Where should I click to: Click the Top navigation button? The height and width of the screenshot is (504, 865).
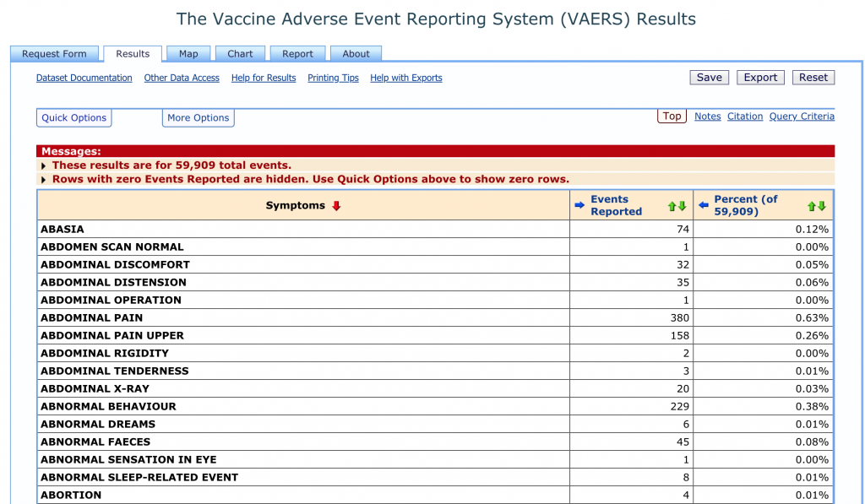[672, 116]
